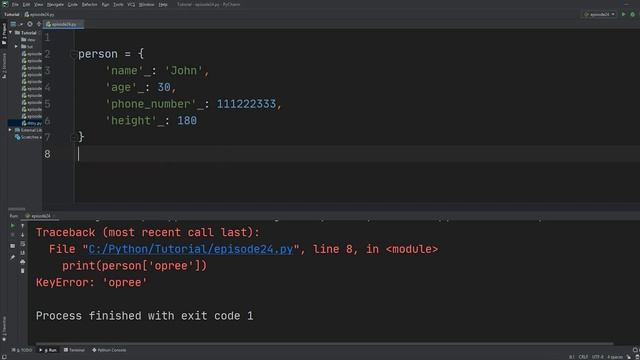
Task: Locate the current file with the target icon
Action: click(30, 24)
